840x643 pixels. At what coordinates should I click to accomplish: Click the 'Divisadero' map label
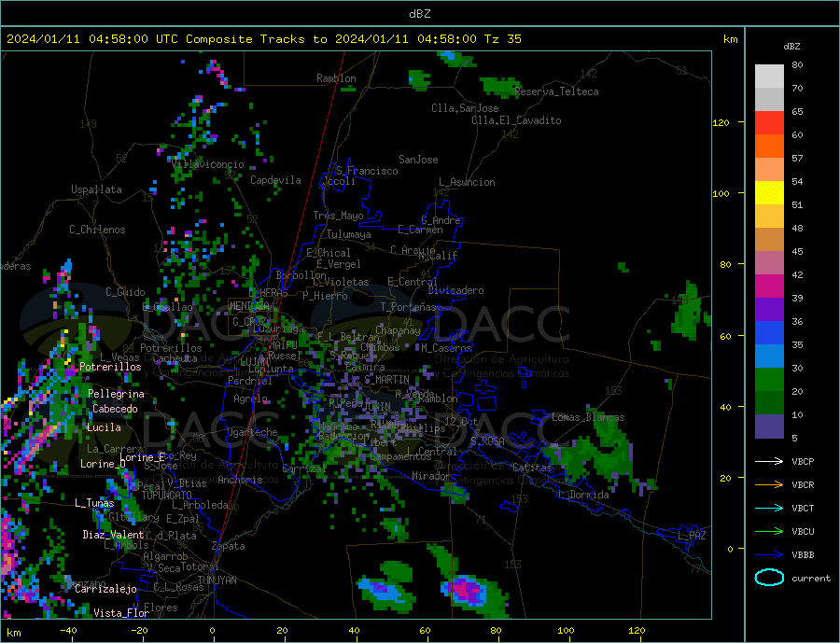coord(455,290)
